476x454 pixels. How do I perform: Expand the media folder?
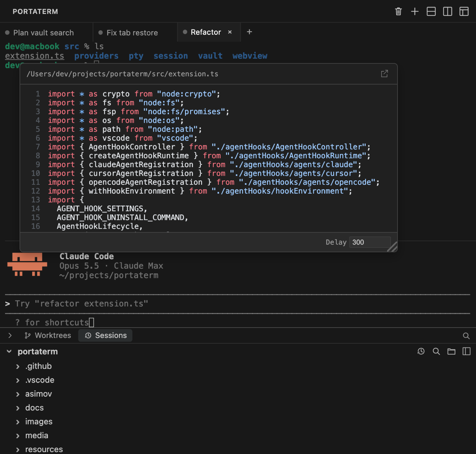[18, 436]
